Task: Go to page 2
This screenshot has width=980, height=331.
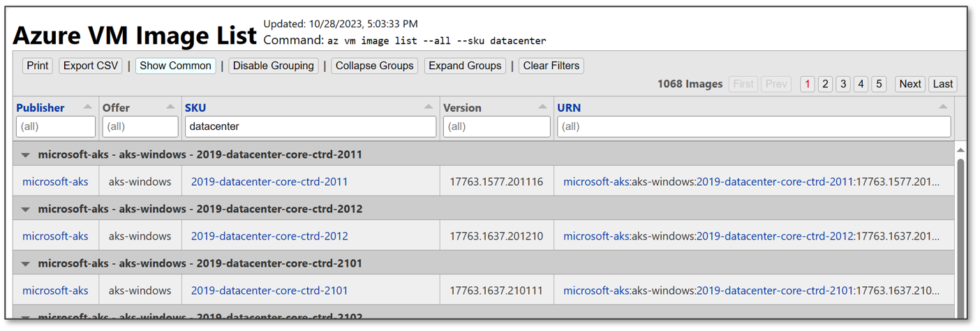Action: (825, 84)
